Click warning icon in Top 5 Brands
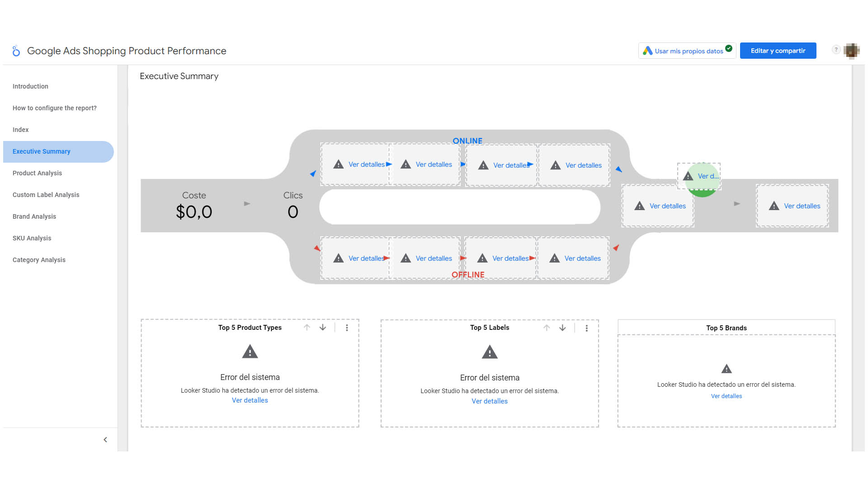 [726, 369]
